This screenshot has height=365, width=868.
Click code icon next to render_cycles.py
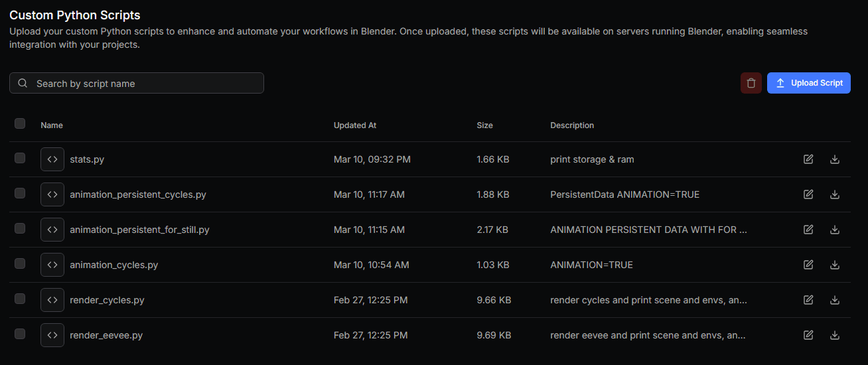click(x=52, y=300)
